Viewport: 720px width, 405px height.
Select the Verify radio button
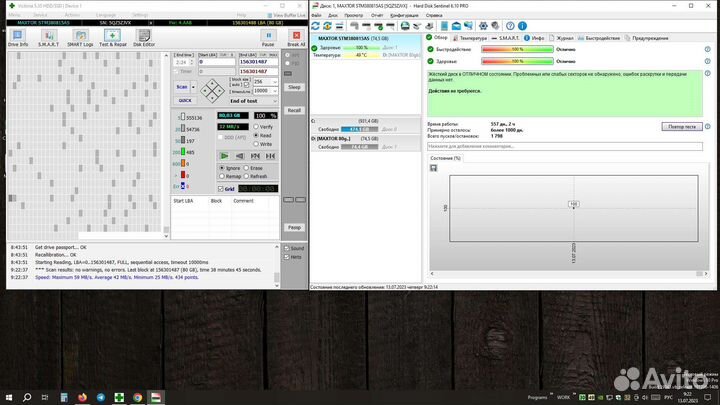(x=256, y=127)
